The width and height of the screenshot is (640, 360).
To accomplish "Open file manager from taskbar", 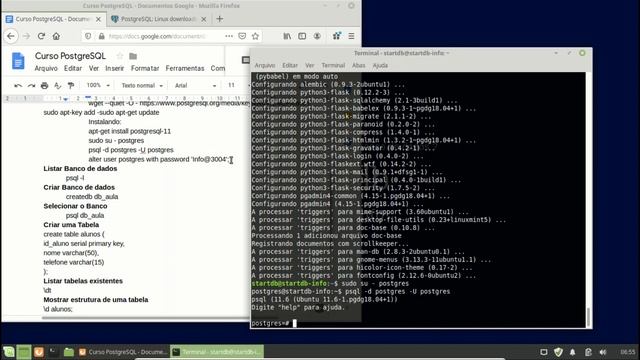I will 69,352.
